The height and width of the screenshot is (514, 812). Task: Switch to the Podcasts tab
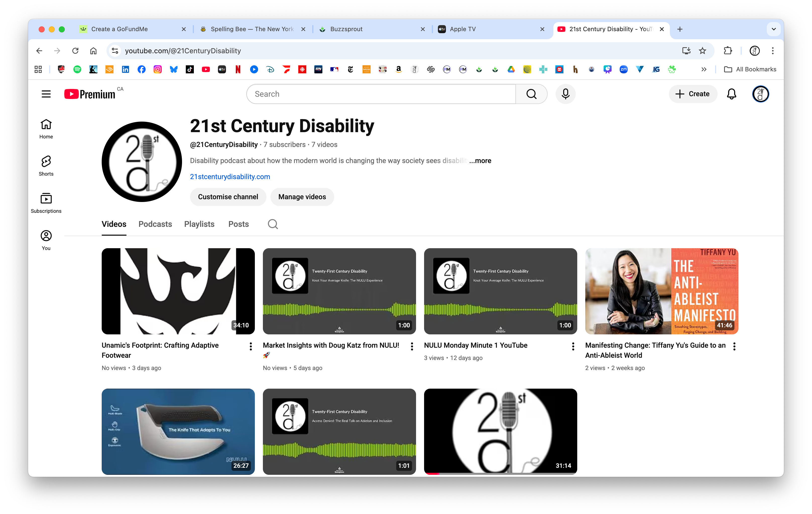(155, 224)
